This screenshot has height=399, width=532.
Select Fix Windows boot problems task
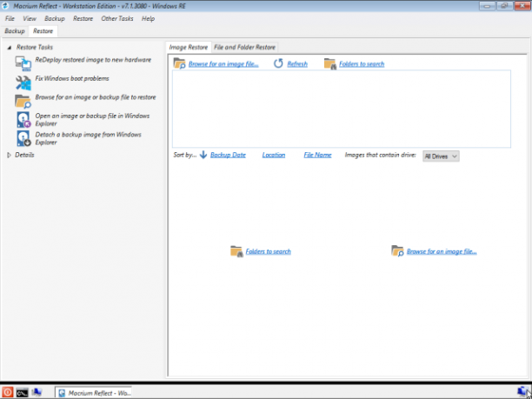pyautogui.click(x=72, y=78)
